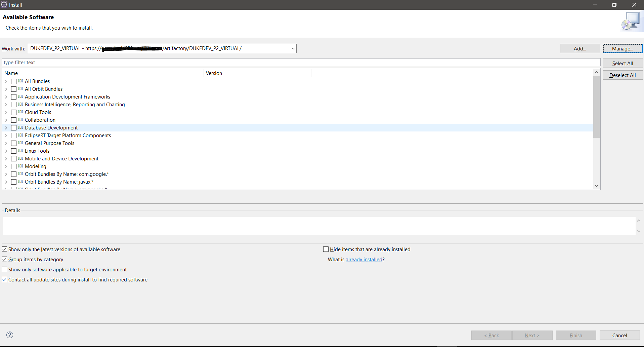The width and height of the screenshot is (644, 347).
Task: Click the Name column header
Action: point(103,73)
